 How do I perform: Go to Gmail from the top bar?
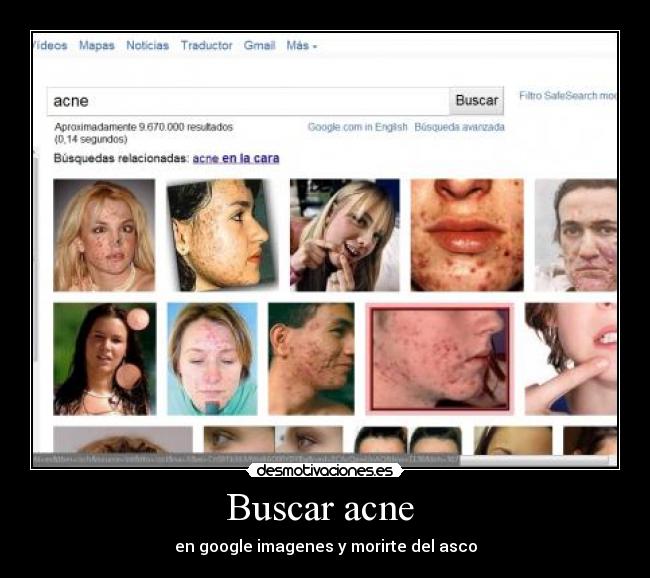(x=260, y=46)
